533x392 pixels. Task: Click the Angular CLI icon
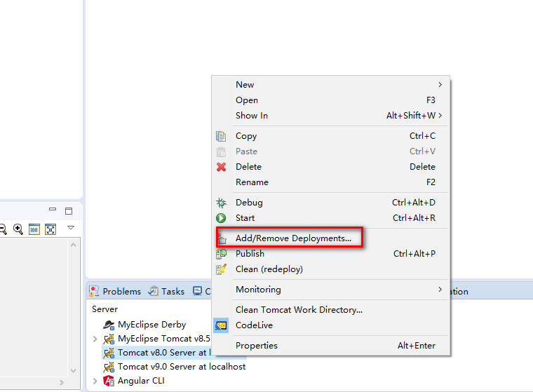click(x=109, y=381)
